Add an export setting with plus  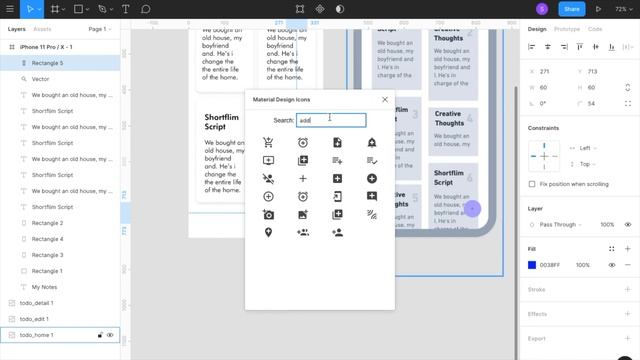(628, 338)
